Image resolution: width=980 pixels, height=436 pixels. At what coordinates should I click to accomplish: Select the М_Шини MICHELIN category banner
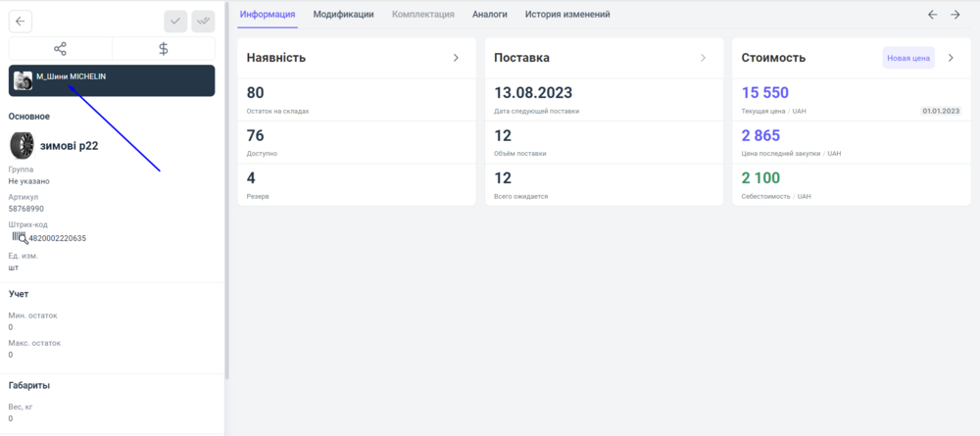[112, 80]
